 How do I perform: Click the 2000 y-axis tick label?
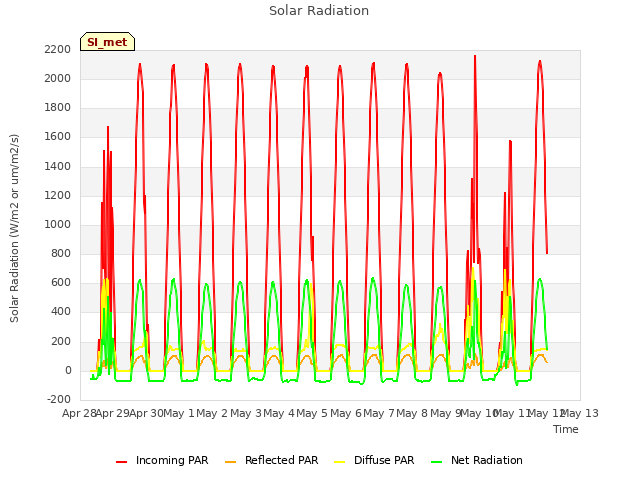click(x=58, y=78)
